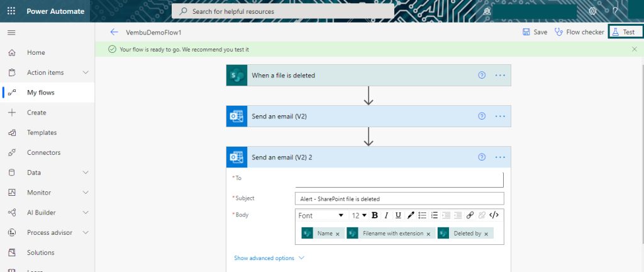
Task: Click the Test button
Action: pyautogui.click(x=625, y=32)
